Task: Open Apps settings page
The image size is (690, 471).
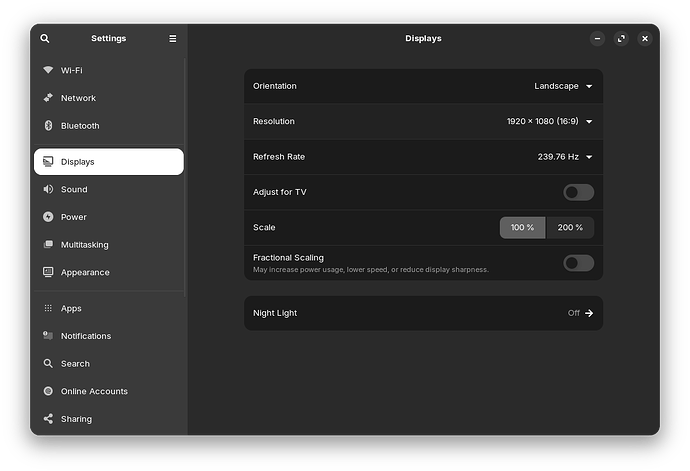Action: (x=109, y=308)
